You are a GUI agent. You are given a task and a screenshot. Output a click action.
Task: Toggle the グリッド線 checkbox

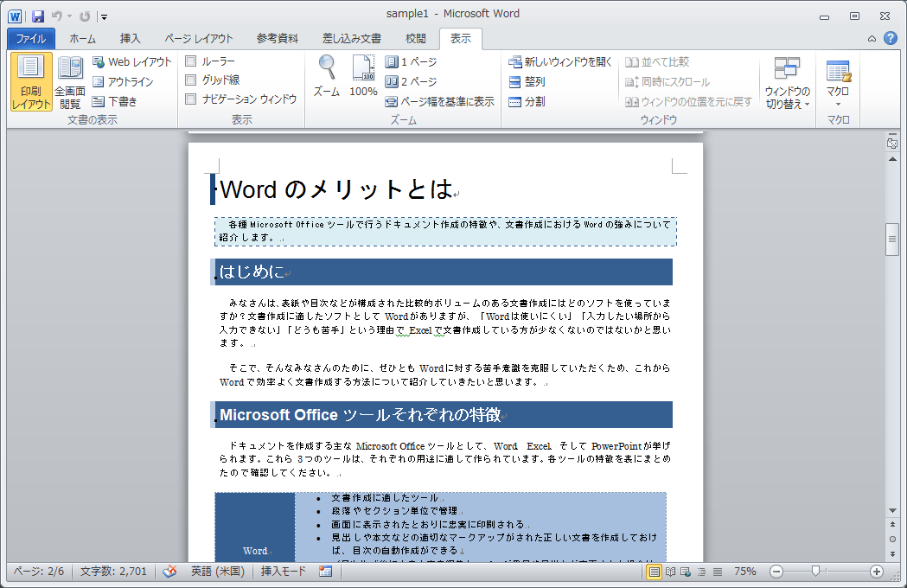[191, 80]
